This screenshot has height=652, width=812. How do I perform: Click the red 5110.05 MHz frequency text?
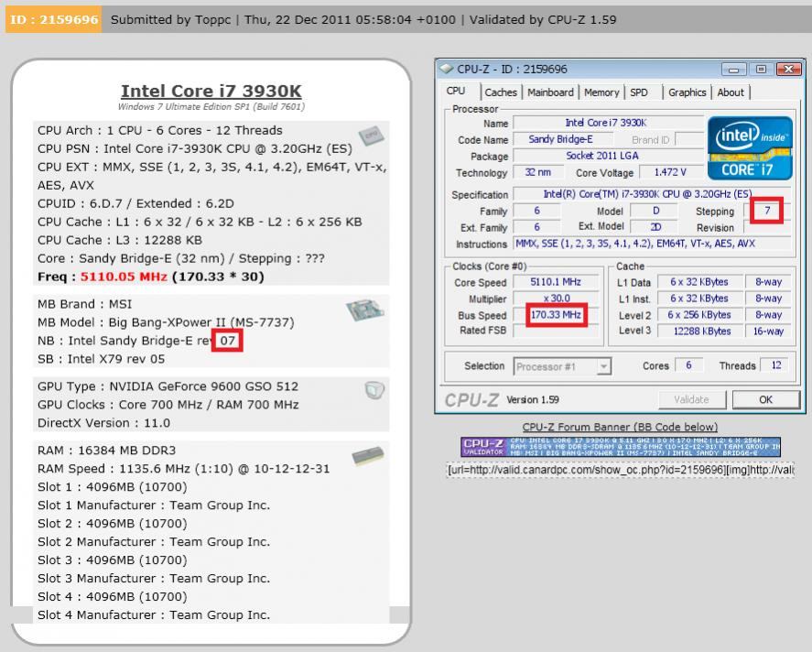(124, 277)
